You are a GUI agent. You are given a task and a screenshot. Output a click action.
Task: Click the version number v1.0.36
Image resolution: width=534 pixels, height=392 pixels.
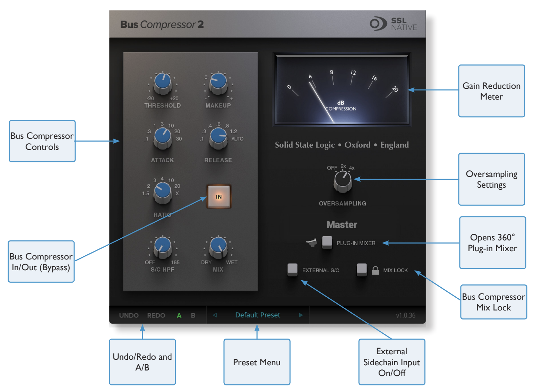click(x=406, y=315)
